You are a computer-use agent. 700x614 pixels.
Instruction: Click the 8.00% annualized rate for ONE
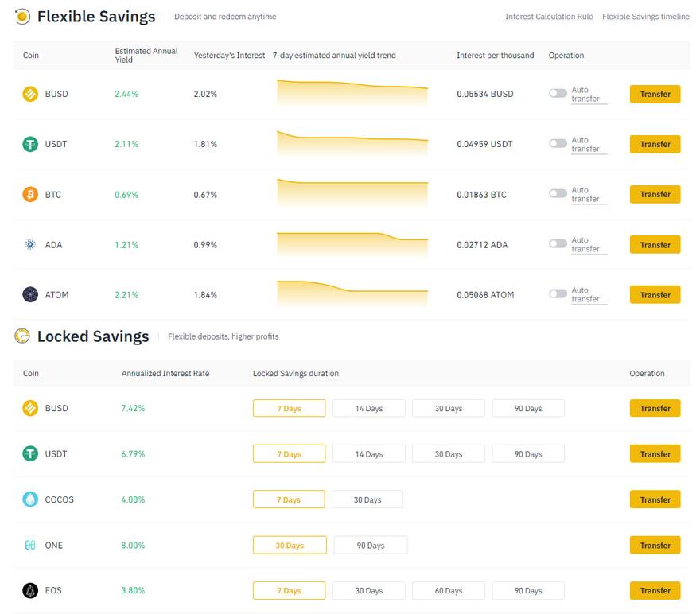coord(133,545)
